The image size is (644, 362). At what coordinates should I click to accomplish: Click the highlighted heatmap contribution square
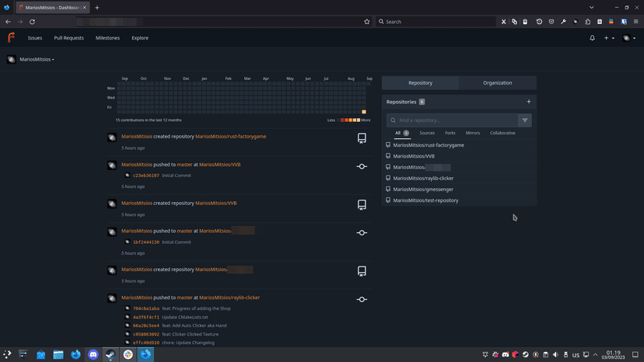coord(364,112)
